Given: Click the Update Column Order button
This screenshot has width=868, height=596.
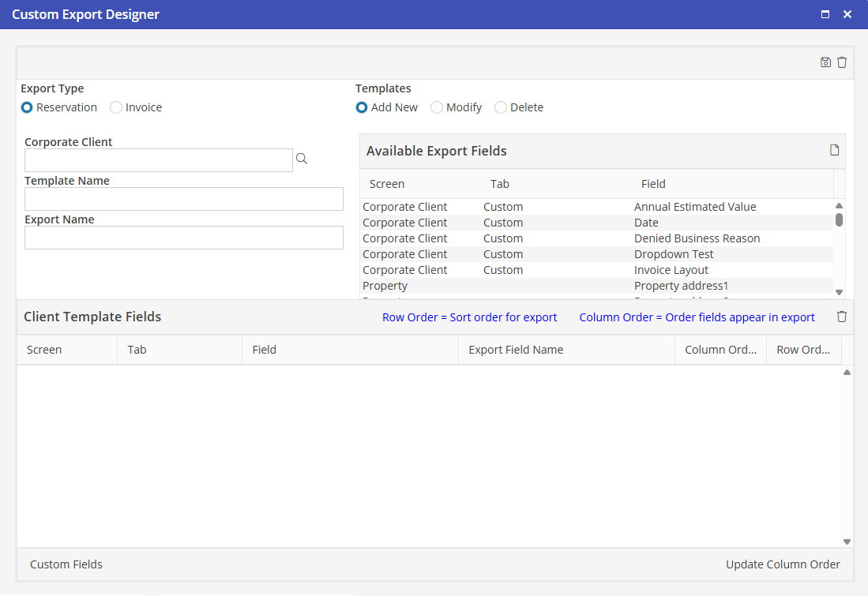Looking at the screenshot, I should point(783,564).
